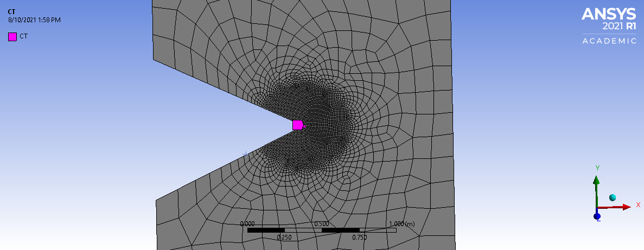This screenshot has width=644, height=250.
Task: Click the 0.500 scale ruler label
Action: [322, 224]
